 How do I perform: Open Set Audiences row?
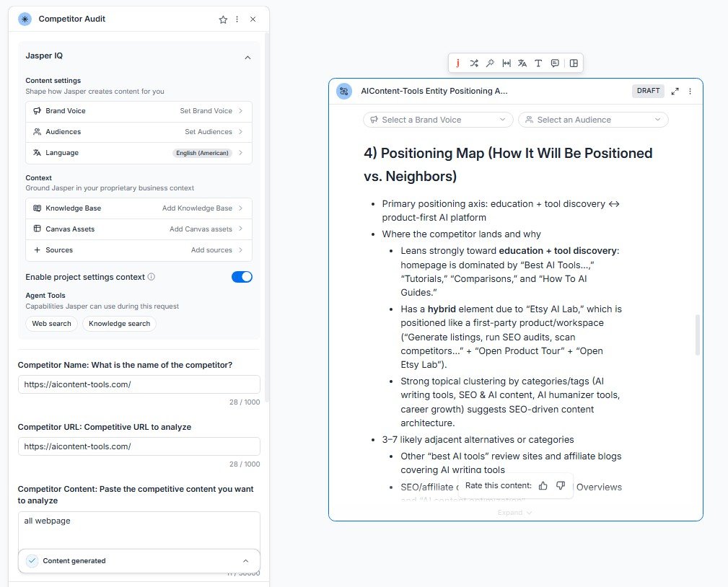coord(139,132)
